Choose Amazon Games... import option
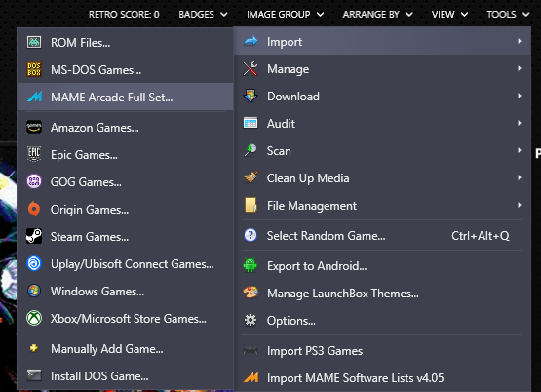 [125, 127]
